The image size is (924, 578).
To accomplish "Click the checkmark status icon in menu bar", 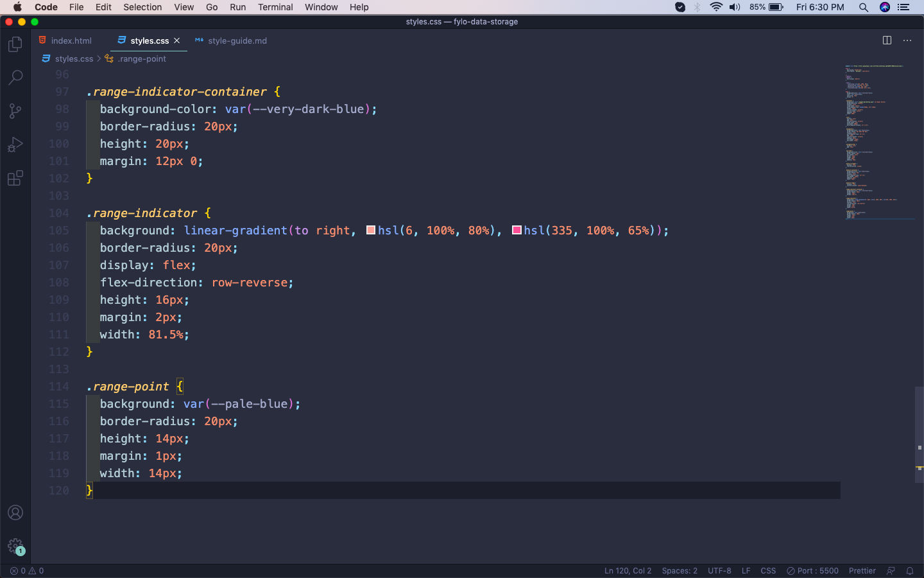I will 680,7.
